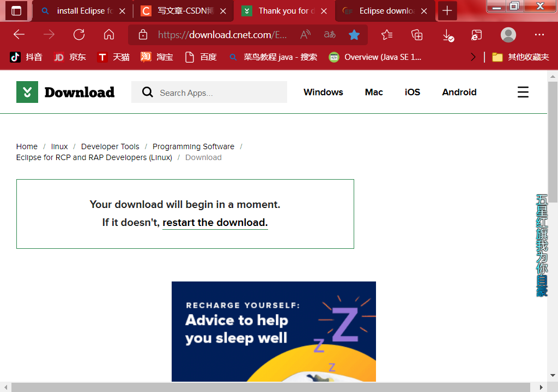Open the 天猫 bookmark
The width and height of the screenshot is (558, 392).
click(x=113, y=57)
